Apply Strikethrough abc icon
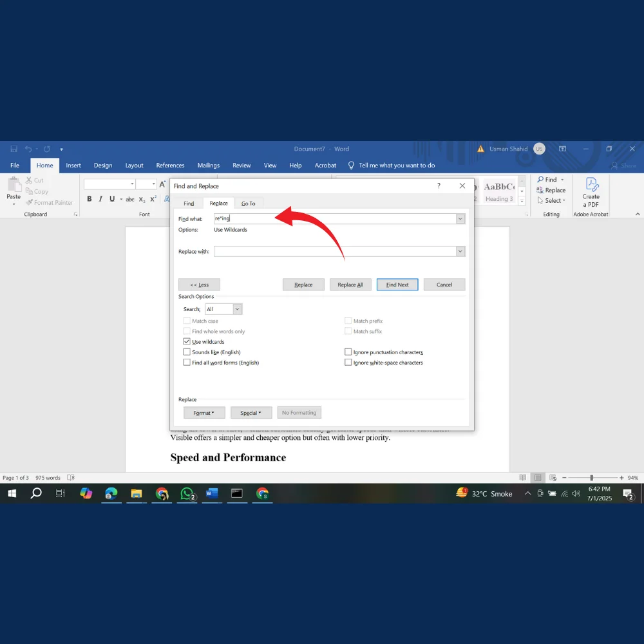This screenshot has height=644, width=644. coord(130,199)
